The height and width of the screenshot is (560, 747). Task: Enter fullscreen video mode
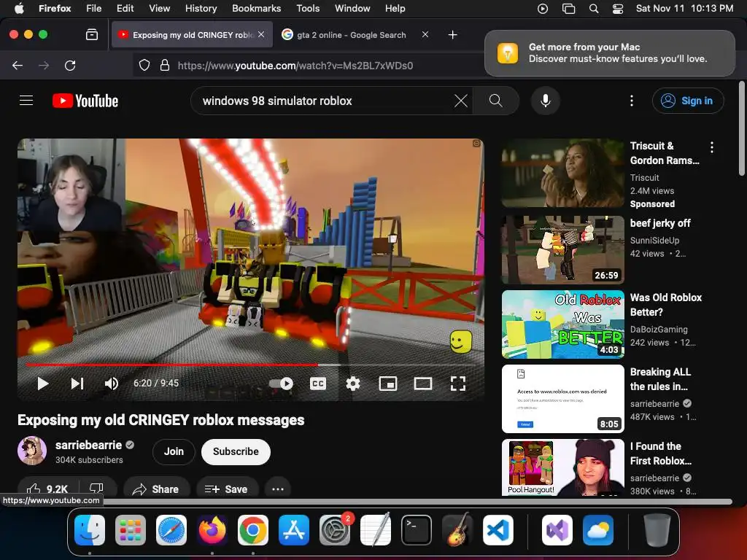[458, 384]
